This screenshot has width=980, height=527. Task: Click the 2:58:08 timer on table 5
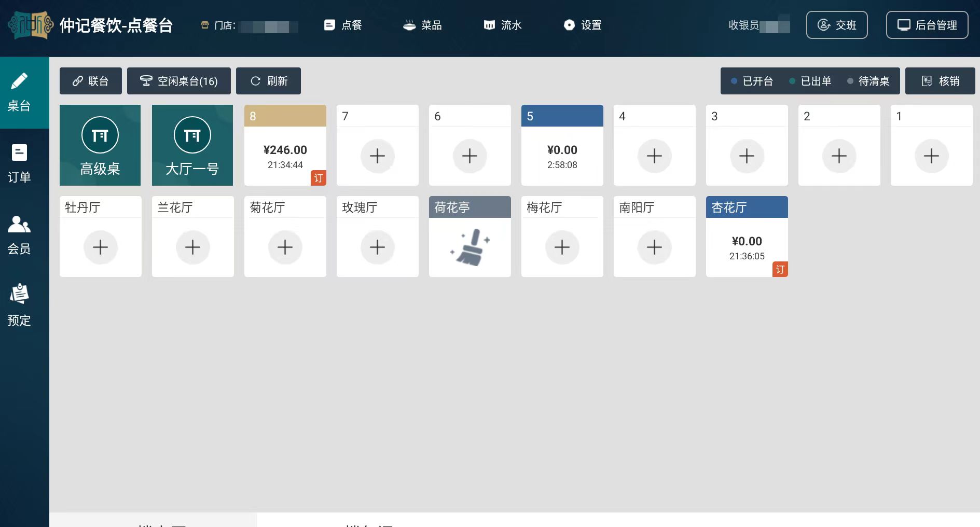[x=562, y=165]
